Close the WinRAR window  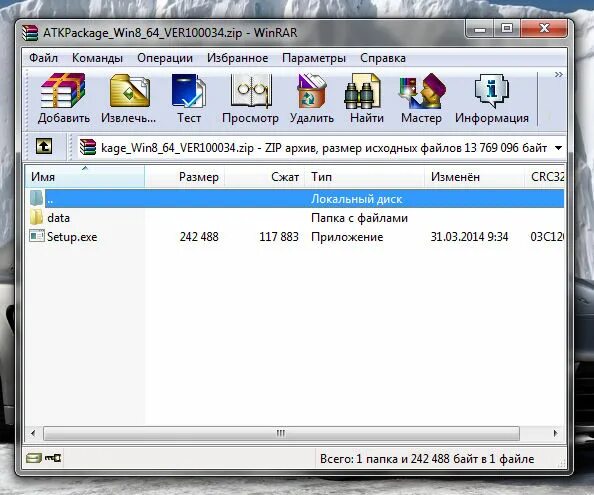click(544, 28)
